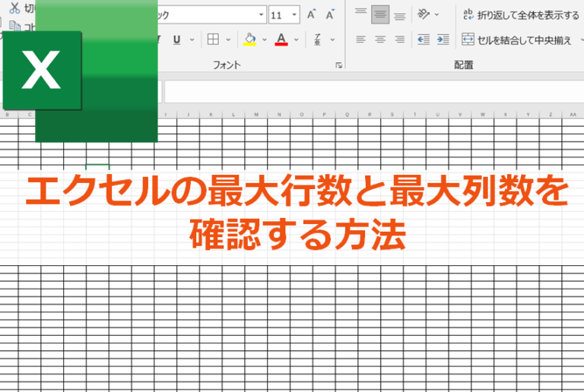Open the font name dropdown arrow
This screenshot has width=584, height=392.
coord(262,14)
